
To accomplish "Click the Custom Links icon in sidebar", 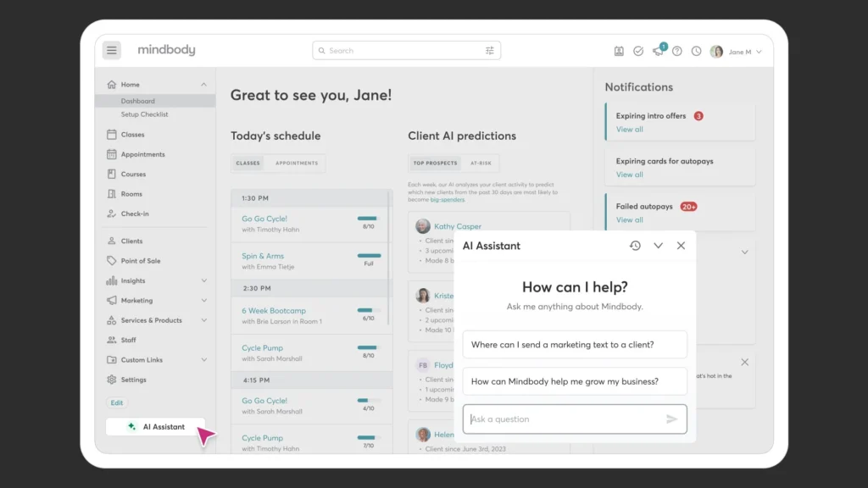I will point(111,359).
